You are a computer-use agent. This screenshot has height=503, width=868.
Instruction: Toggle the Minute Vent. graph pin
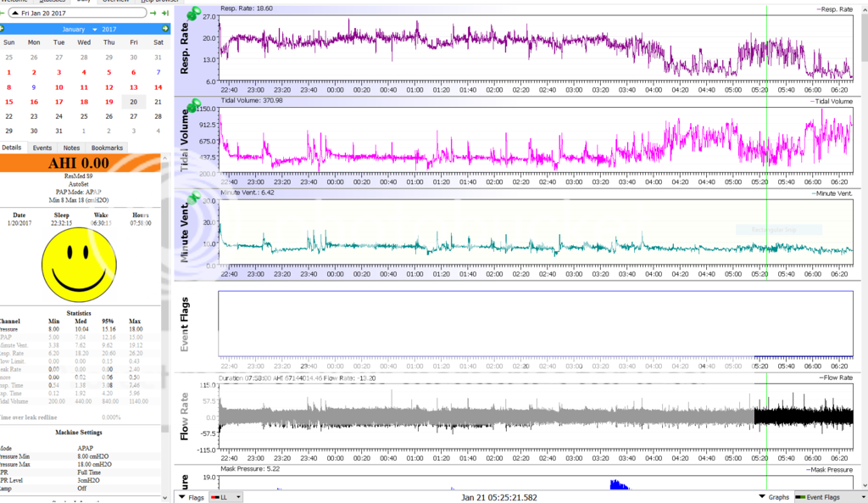click(x=195, y=198)
